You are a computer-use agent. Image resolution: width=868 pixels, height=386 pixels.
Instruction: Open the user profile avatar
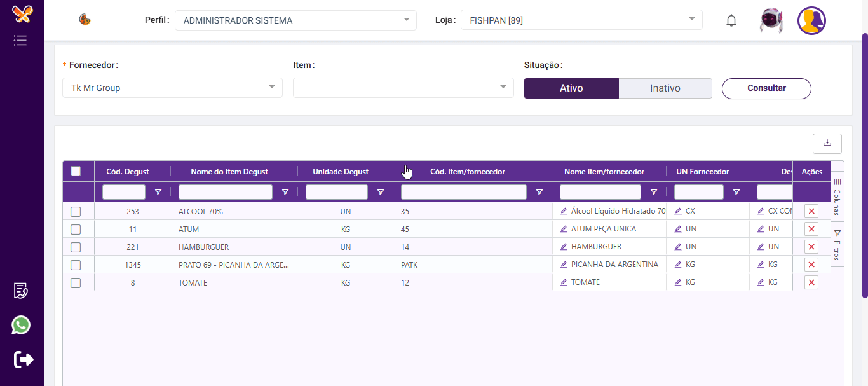pos(811,20)
